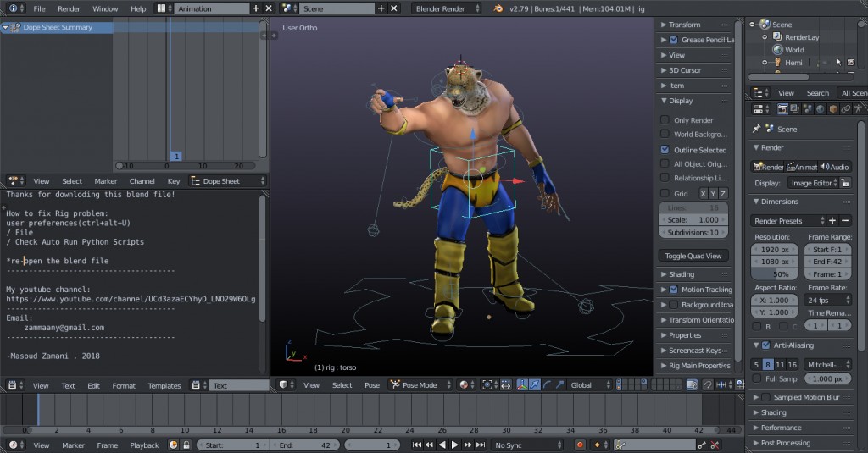This screenshot has width=868, height=453.
Task: Open the 24 fps frame rate dropdown
Action: (x=827, y=300)
